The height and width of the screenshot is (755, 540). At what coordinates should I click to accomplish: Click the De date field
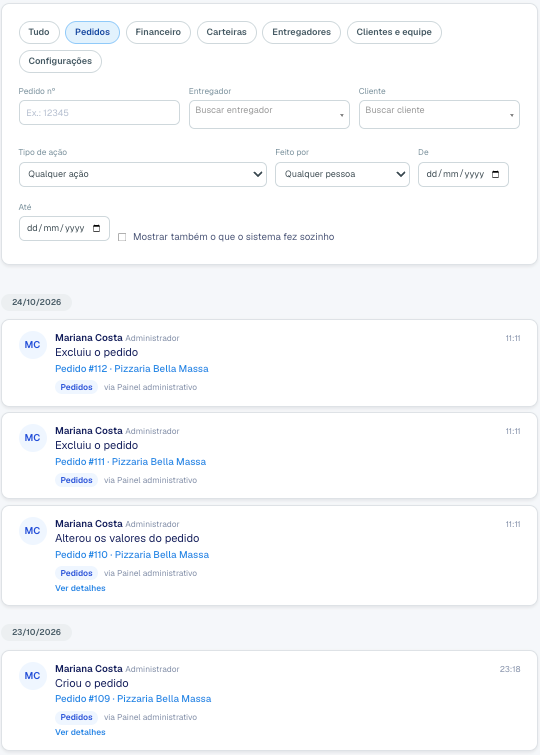[463, 174]
